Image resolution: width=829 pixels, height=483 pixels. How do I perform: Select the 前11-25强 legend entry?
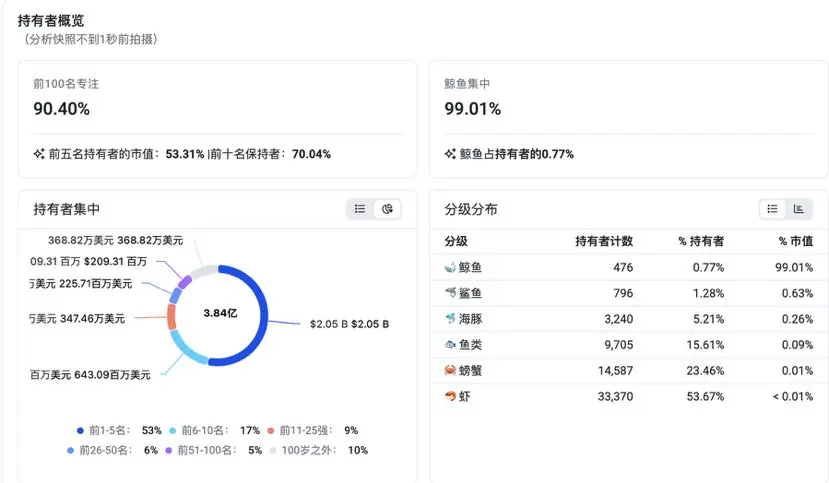[312, 431]
